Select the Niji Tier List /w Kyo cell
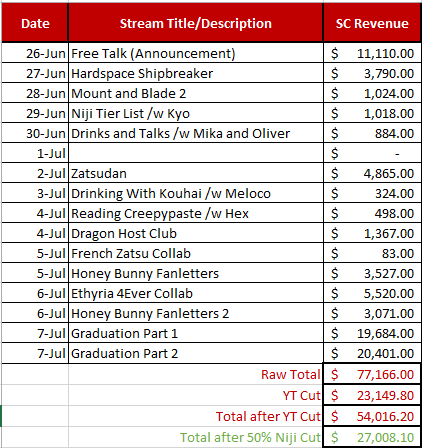 [196, 113]
